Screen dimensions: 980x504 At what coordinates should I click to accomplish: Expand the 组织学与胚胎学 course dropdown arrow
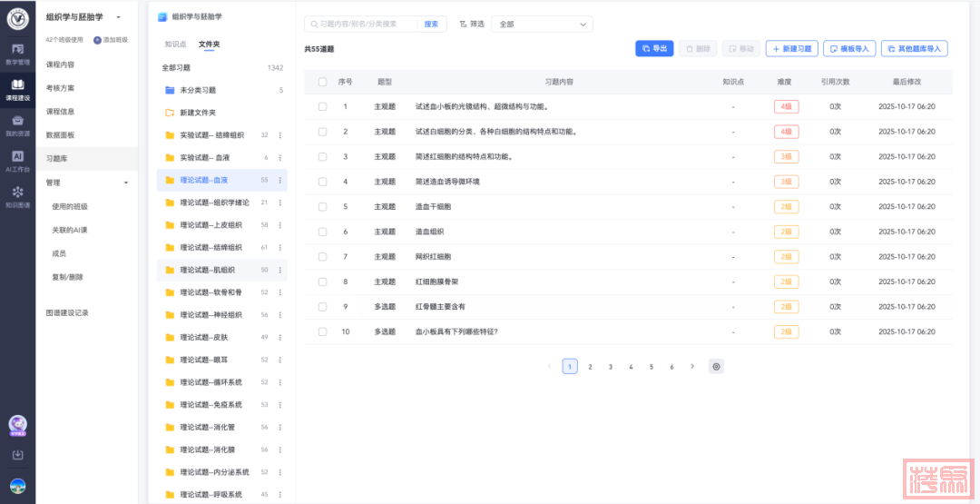pos(118,17)
